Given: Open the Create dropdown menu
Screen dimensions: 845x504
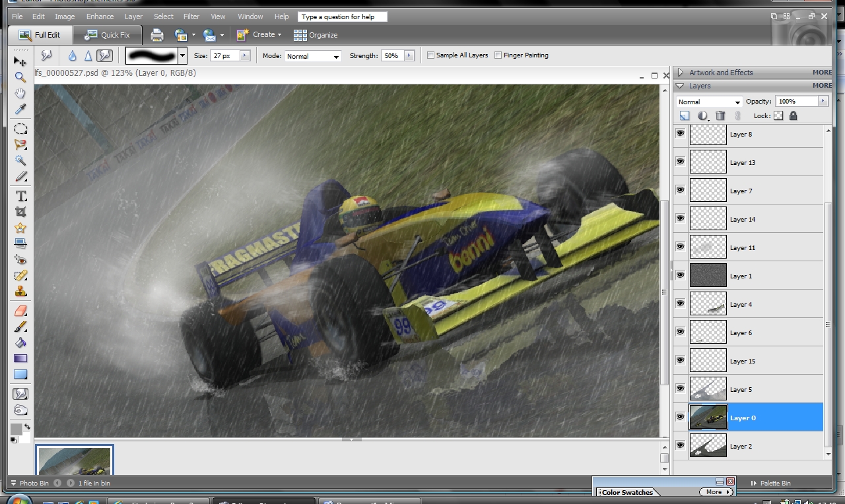Looking at the screenshot, I should (259, 35).
